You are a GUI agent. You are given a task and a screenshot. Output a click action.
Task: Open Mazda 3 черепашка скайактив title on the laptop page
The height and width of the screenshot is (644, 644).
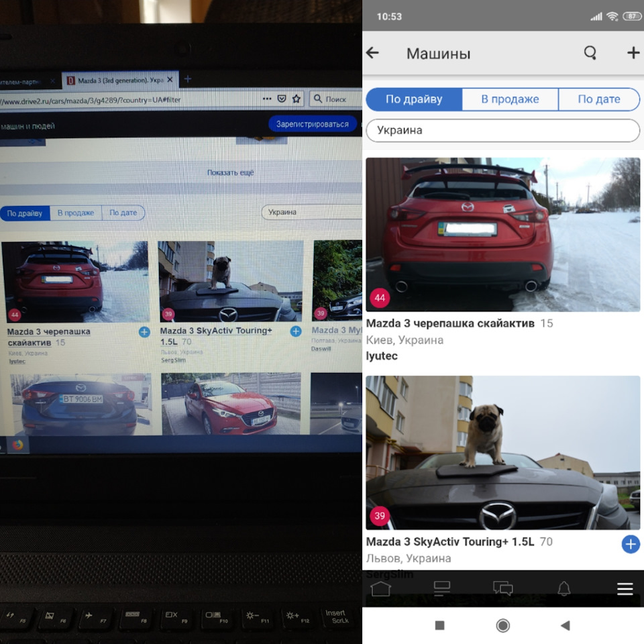(x=48, y=337)
